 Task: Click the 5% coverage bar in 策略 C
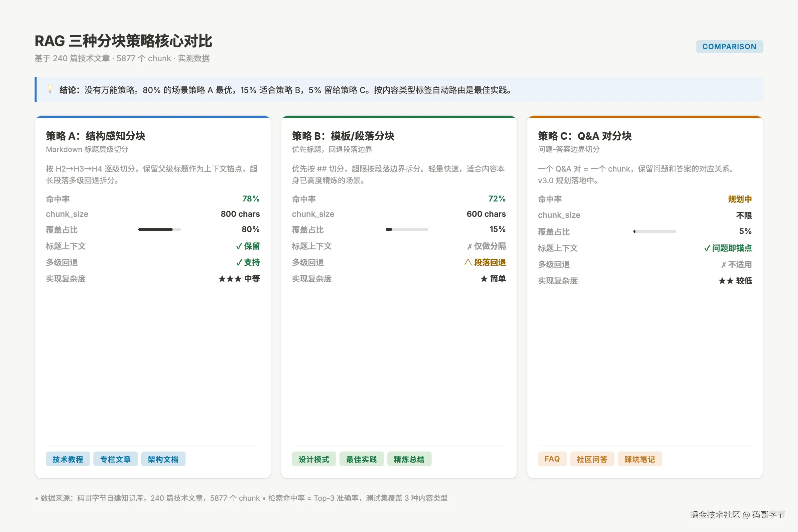(x=654, y=231)
